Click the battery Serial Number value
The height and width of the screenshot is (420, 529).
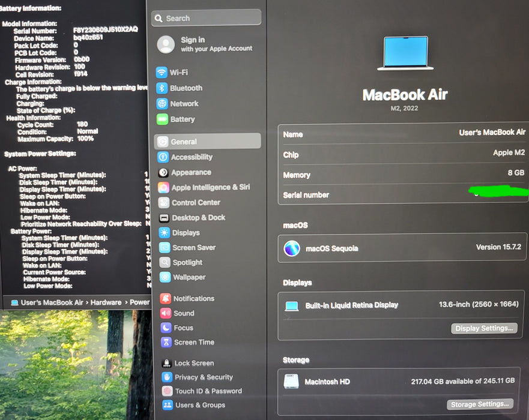click(106, 29)
